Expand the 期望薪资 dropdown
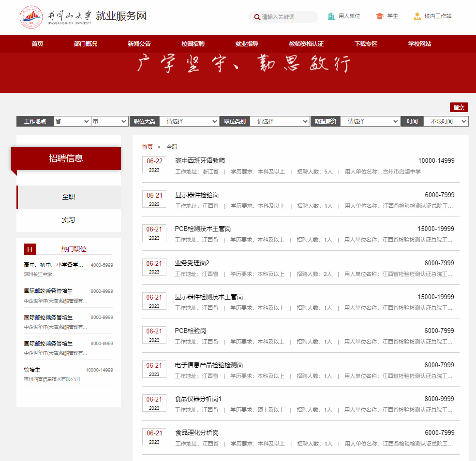The height and width of the screenshot is (461, 476). (370, 121)
